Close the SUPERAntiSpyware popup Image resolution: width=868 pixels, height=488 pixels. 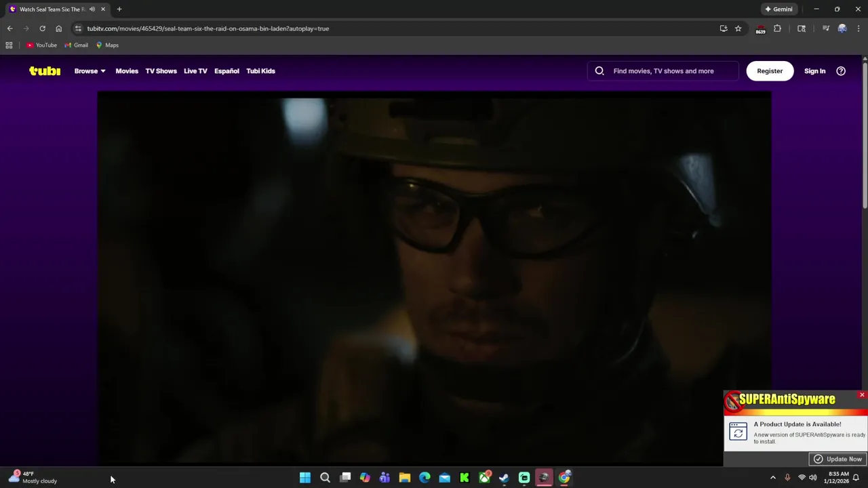tap(862, 394)
